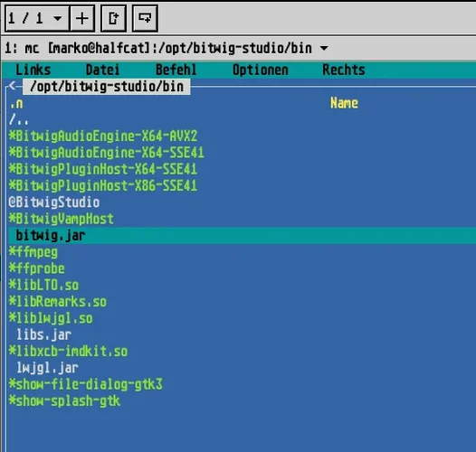Open the terminal title dropdown arrow
The image size is (476, 452).
[x=324, y=48]
